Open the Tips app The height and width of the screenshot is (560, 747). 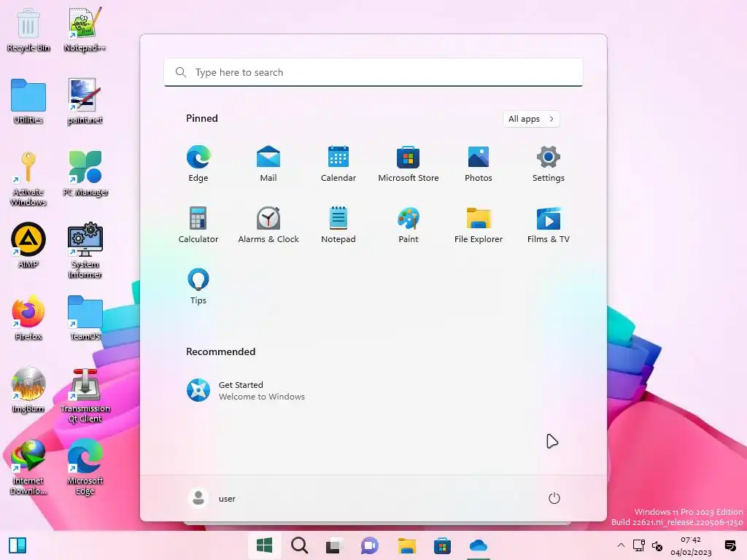tap(198, 286)
